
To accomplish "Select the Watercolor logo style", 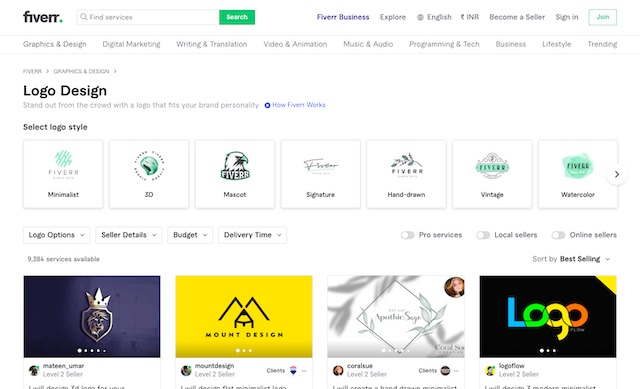I will click(x=578, y=174).
